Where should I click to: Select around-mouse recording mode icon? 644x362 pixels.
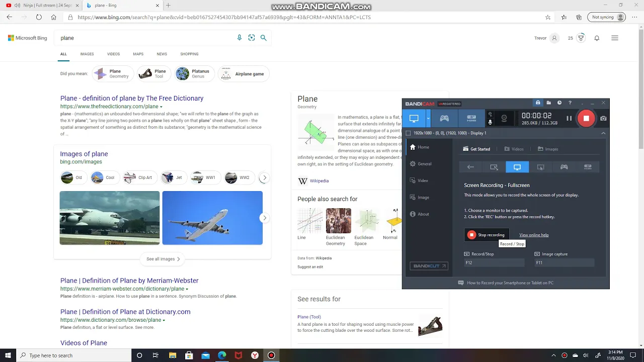point(540,167)
